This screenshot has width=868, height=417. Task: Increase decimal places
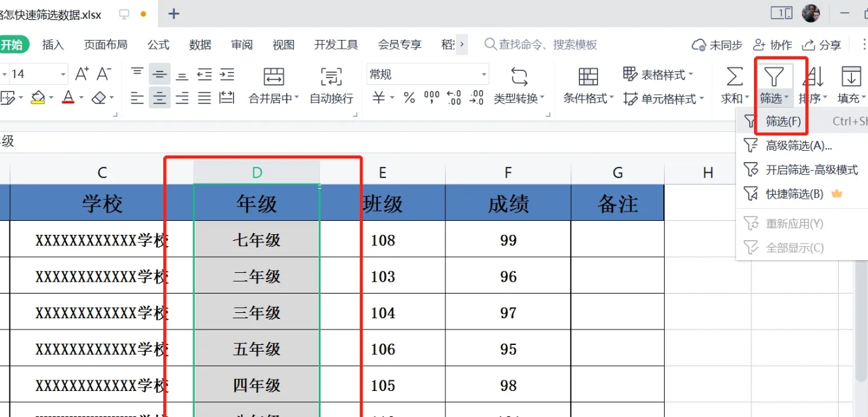click(454, 98)
